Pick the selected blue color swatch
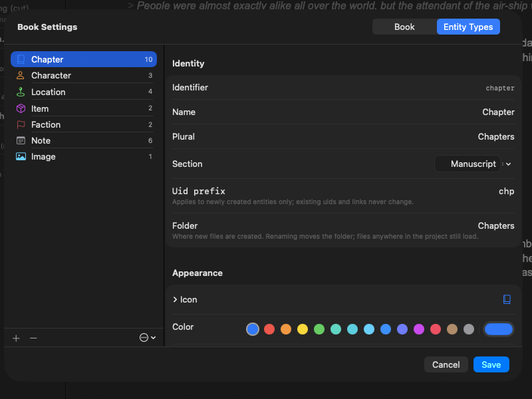 click(x=253, y=329)
